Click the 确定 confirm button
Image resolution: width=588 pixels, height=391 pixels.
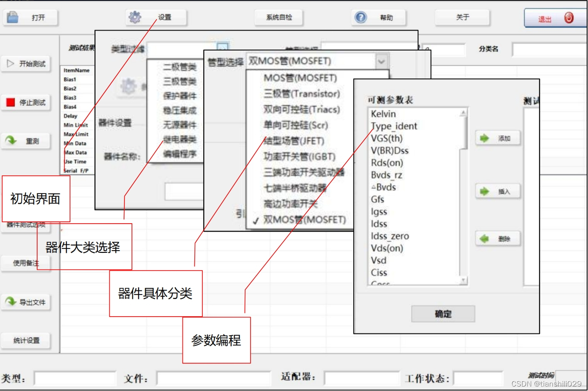pyautogui.click(x=443, y=314)
